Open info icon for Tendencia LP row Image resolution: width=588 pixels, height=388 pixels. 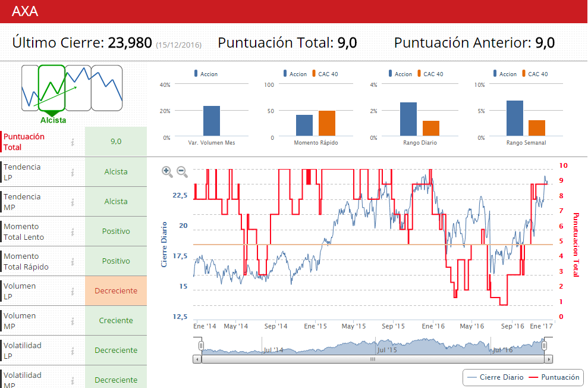tap(73, 172)
